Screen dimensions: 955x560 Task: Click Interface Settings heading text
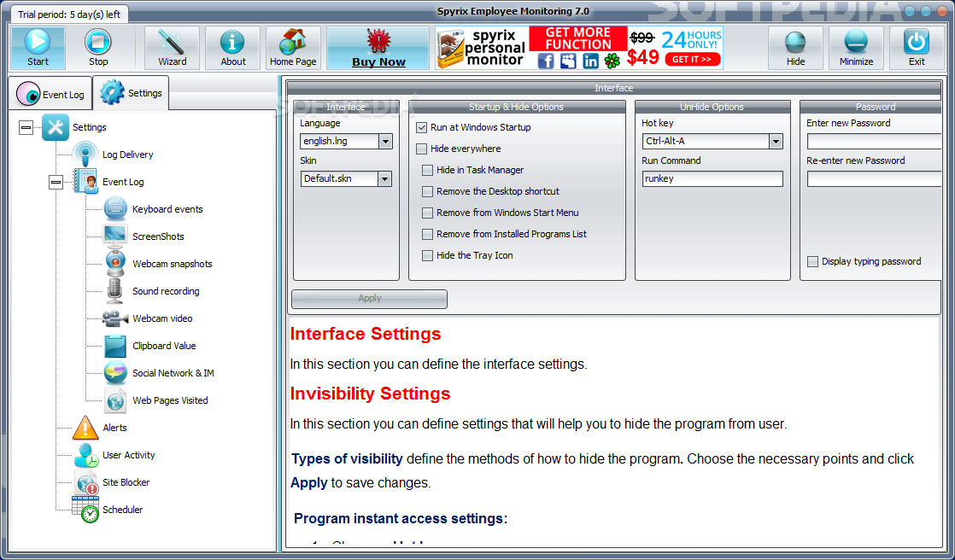click(x=366, y=334)
